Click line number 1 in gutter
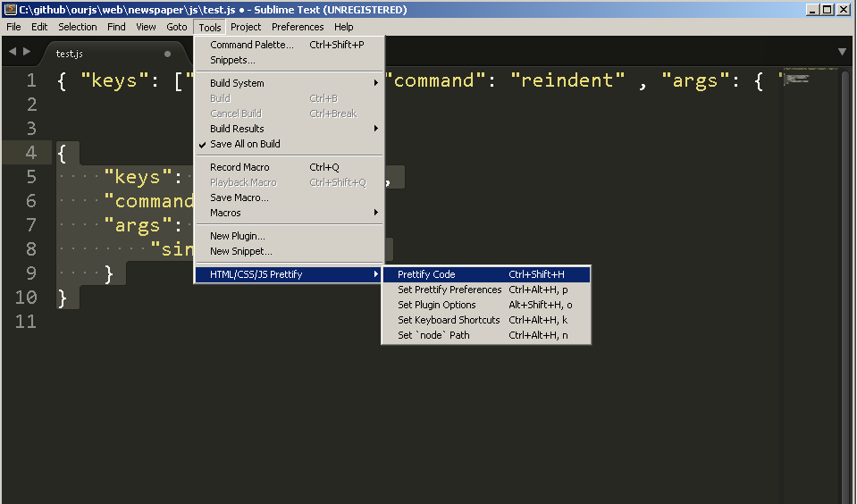This screenshot has width=857, height=504. pos(31,80)
